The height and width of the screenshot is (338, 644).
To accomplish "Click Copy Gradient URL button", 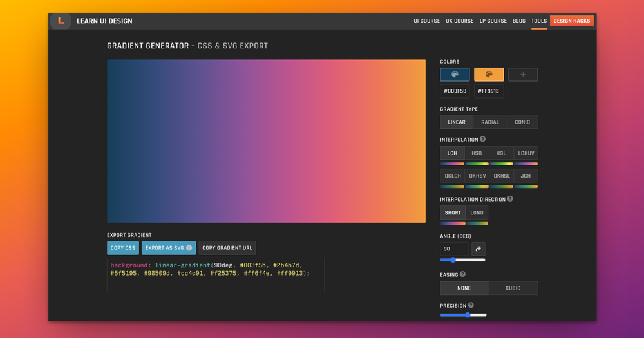I will click(227, 248).
